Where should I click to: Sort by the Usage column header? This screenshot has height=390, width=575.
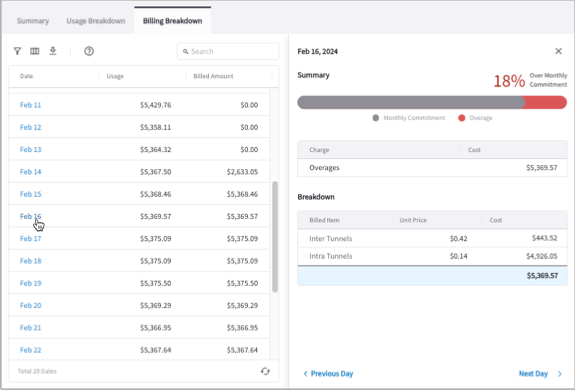click(x=115, y=76)
